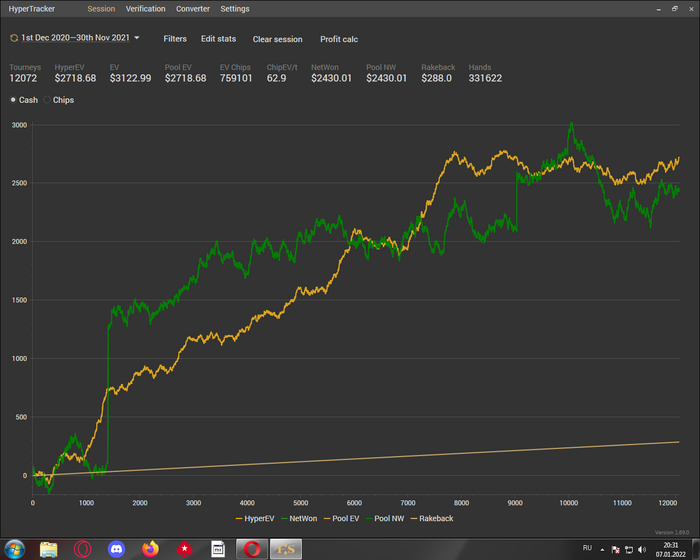Click the Rakeback value $288.0
The height and width of the screenshot is (560, 700).
(x=437, y=78)
